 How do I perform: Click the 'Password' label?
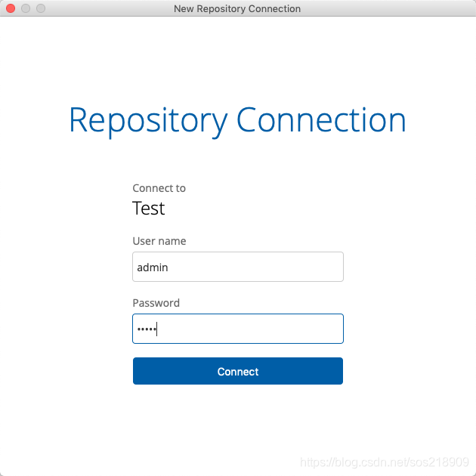click(x=156, y=303)
